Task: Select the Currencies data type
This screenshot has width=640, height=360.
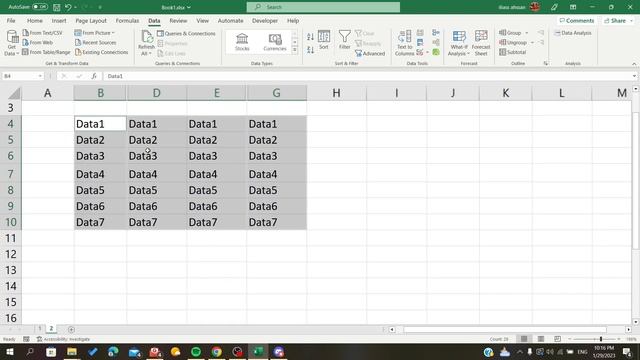Action: [275, 42]
